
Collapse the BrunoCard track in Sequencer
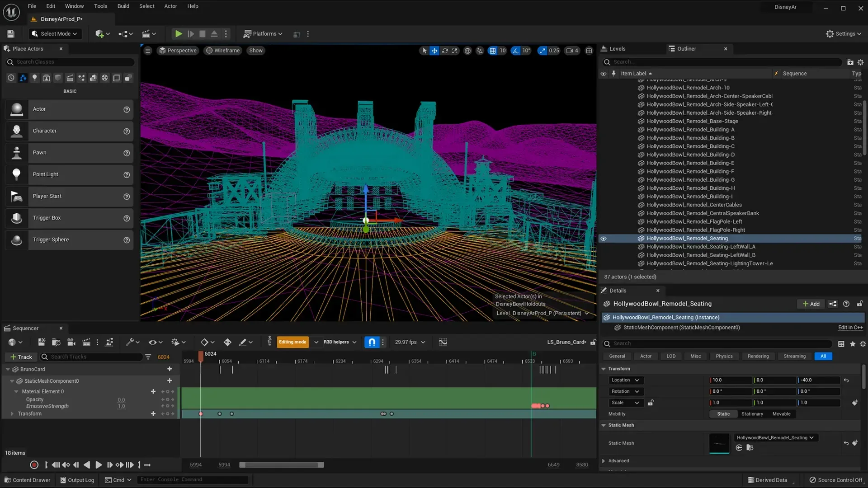[x=8, y=370]
